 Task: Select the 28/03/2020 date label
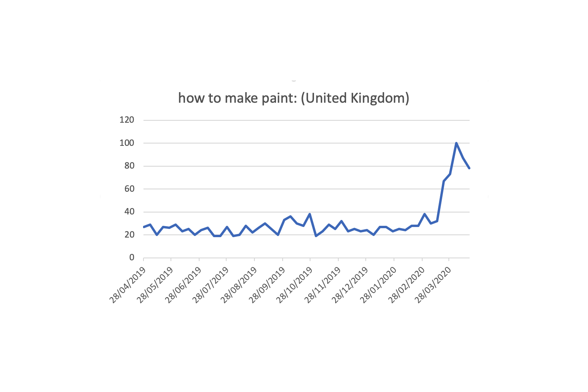[433, 285]
